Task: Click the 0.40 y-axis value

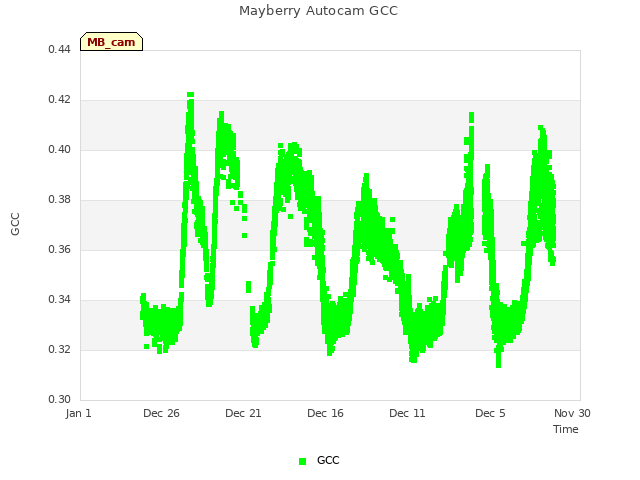Action: [60, 150]
